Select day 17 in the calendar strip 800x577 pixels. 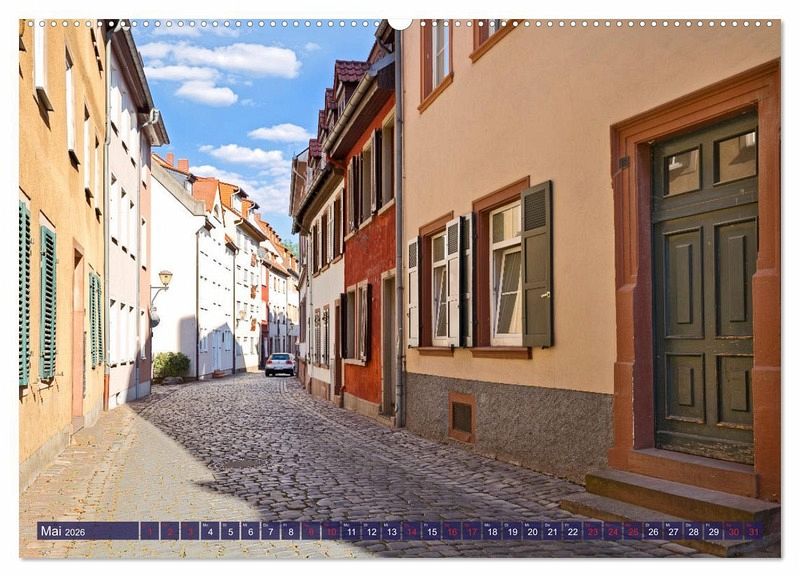point(472,531)
